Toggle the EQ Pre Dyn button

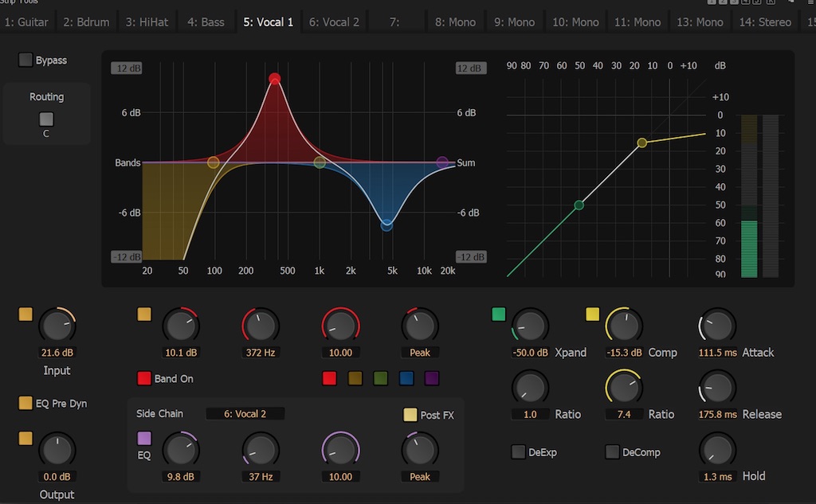coord(26,404)
